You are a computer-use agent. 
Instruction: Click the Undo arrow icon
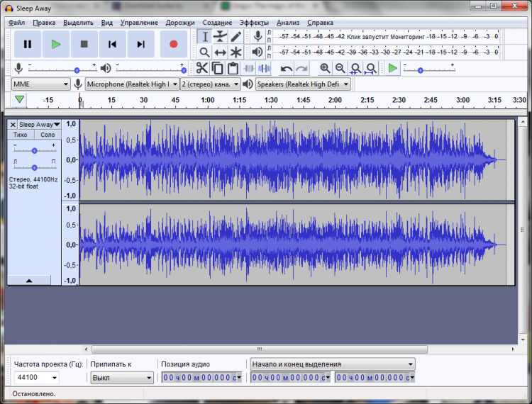pyautogui.click(x=286, y=68)
